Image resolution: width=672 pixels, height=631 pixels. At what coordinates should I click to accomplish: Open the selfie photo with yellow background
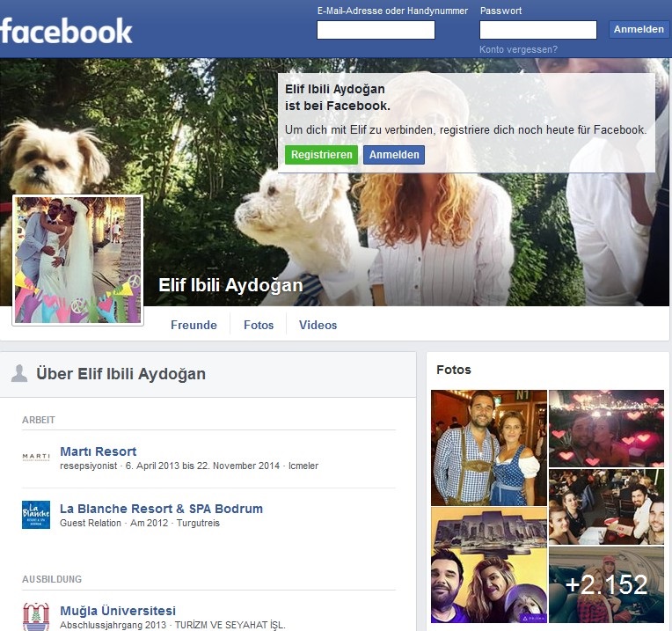click(489, 565)
